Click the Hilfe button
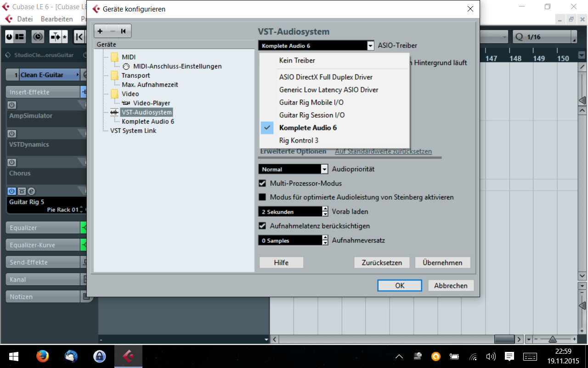The width and height of the screenshot is (588, 368). (282, 263)
